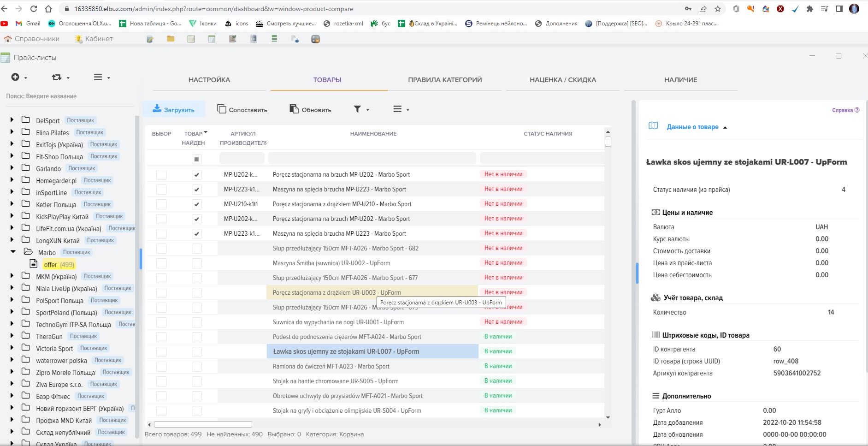
Task: Click the Кабинет lightbulb icon
Action: [x=79, y=39]
